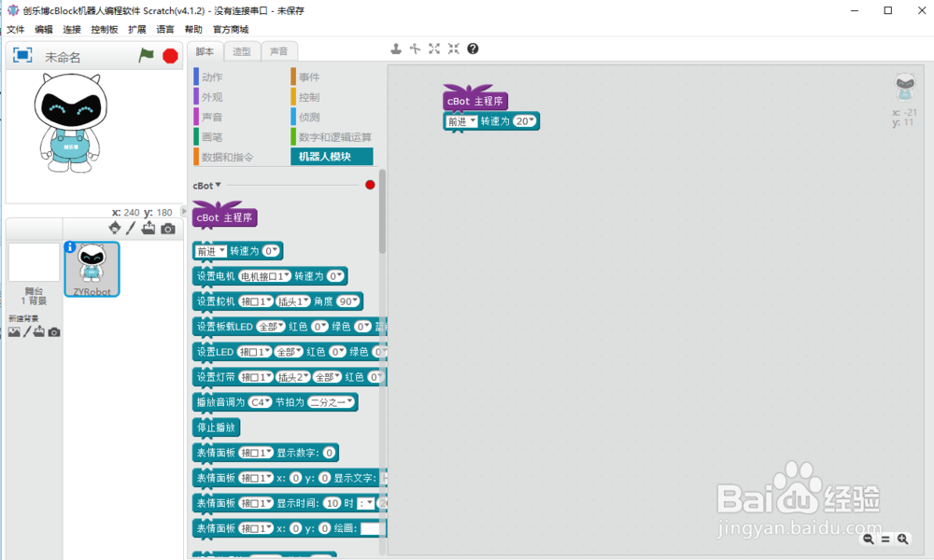934x560 pixels.
Task: Click hour value 10 in 显示时间 block
Action: [x=333, y=503]
